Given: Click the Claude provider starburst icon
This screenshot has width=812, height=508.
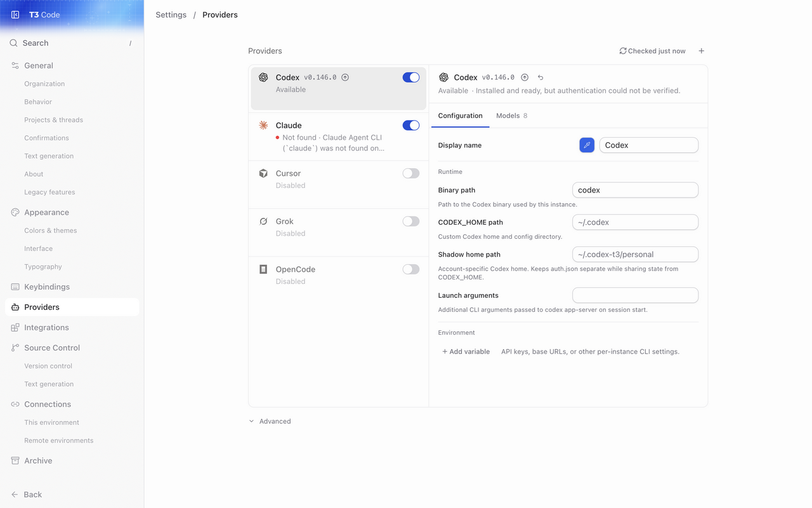Looking at the screenshot, I should [263, 126].
